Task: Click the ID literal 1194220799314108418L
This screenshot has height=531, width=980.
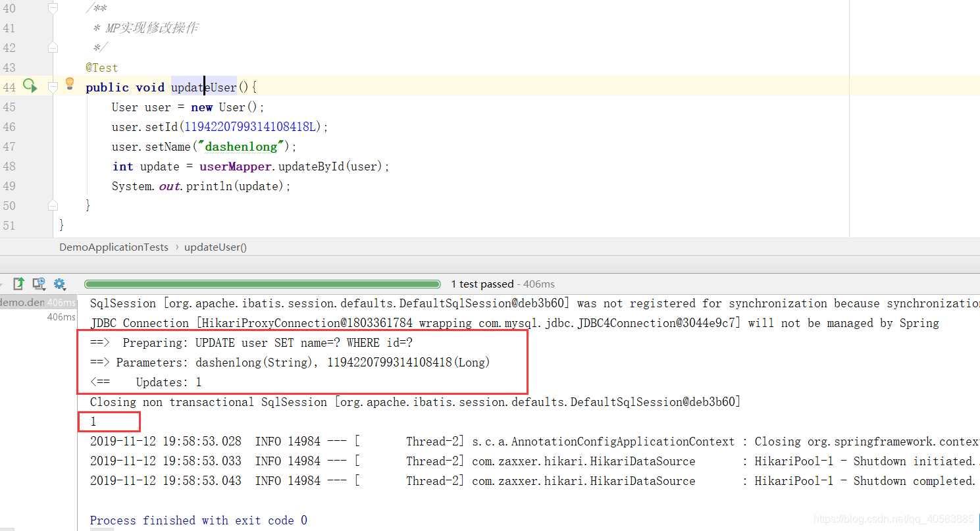Action: (x=250, y=127)
